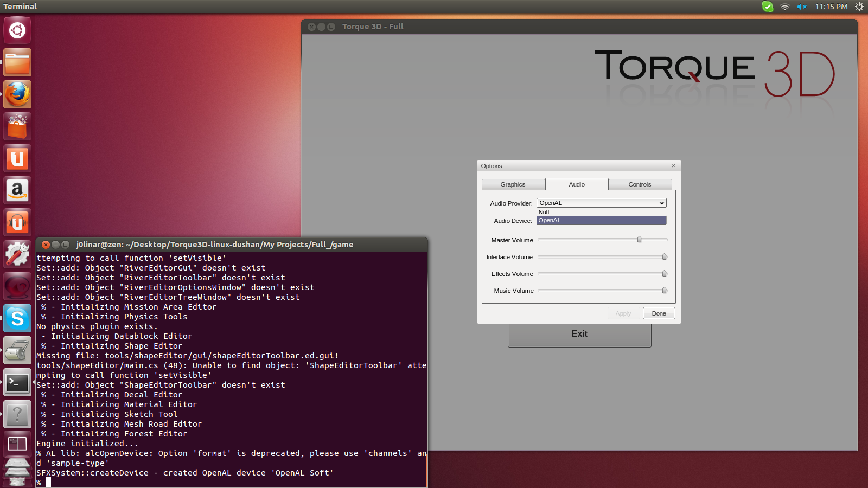Close the Options dialog
Screen dimensions: 868x488
click(x=673, y=166)
